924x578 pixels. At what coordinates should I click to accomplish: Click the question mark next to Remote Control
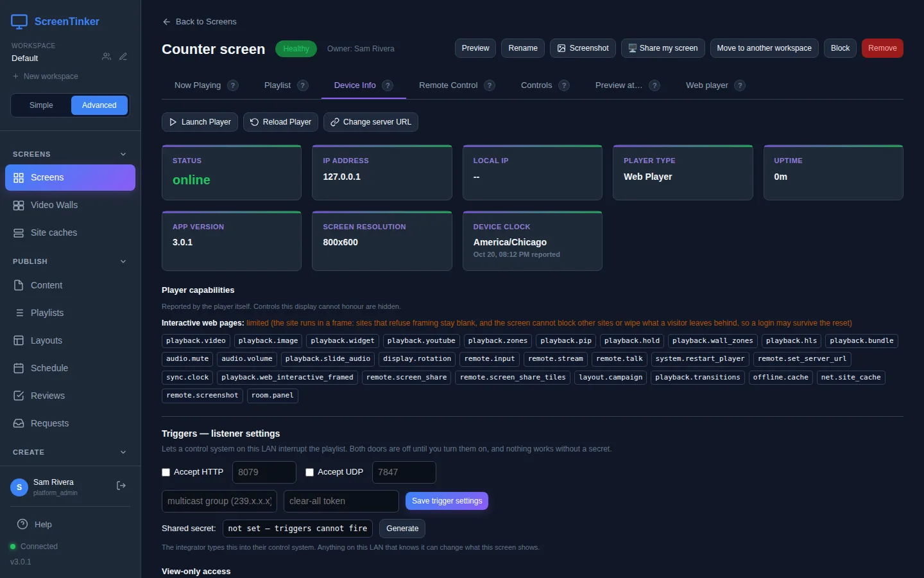click(490, 85)
